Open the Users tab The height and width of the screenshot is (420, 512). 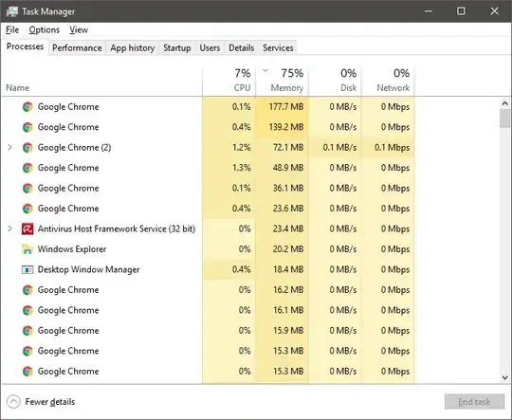click(x=210, y=48)
